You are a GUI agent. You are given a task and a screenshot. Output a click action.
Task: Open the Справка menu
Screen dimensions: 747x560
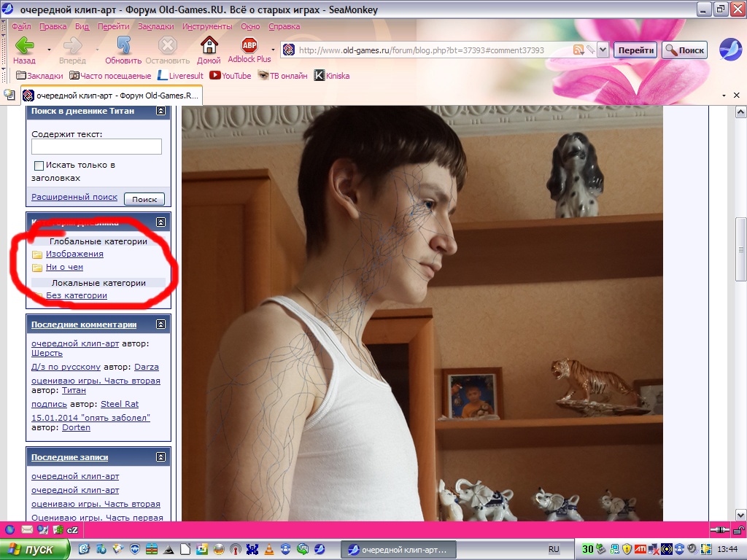coord(284,26)
